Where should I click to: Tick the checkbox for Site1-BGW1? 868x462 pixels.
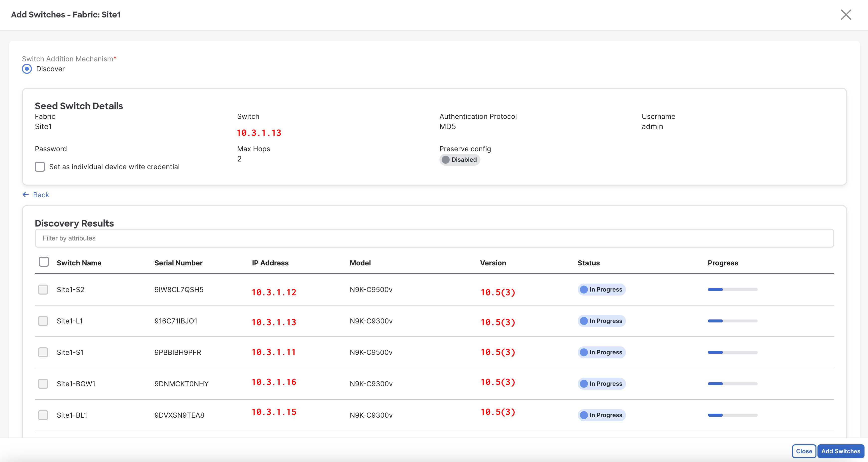click(43, 384)
